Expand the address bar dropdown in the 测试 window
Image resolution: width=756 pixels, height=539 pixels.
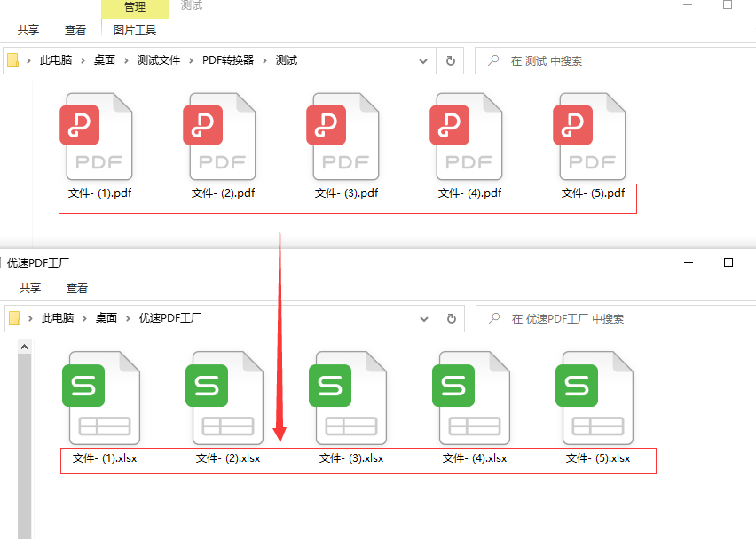point(423,60)
